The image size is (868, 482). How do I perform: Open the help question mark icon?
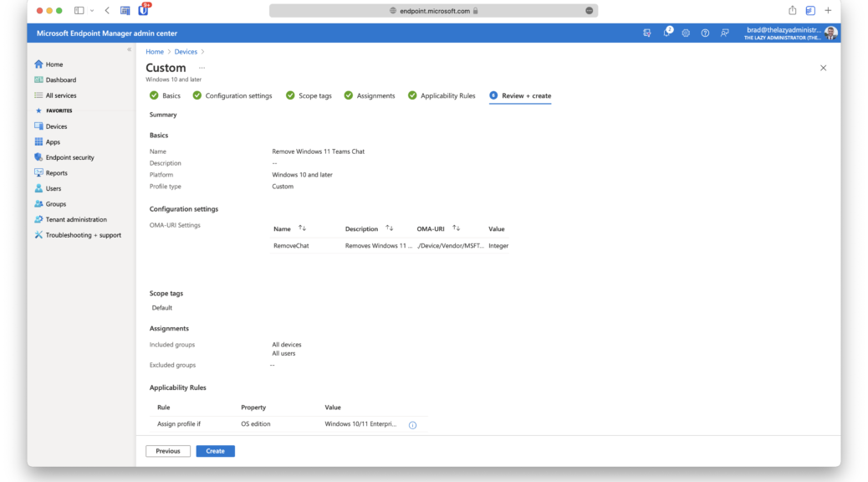[x=705, y=33]
